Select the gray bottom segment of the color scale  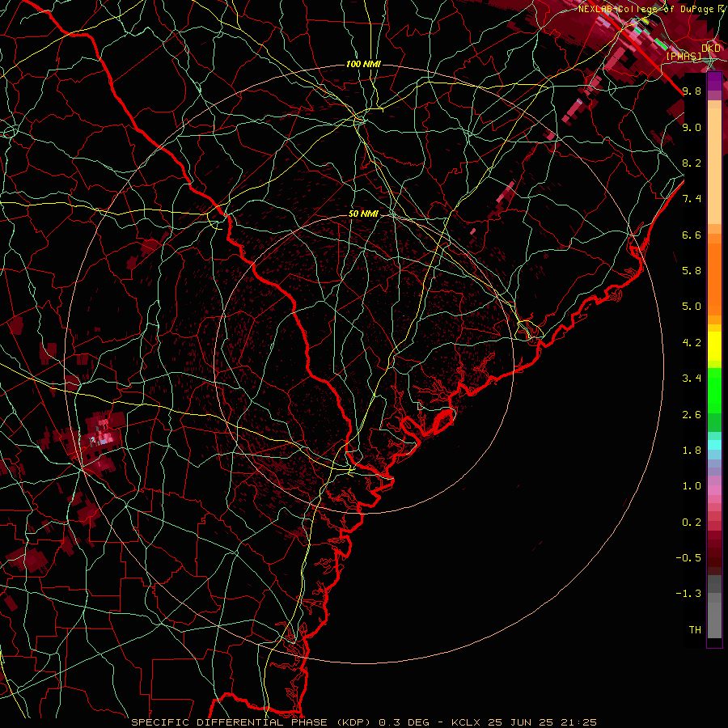pyautogui.click(x=714, y=620)
